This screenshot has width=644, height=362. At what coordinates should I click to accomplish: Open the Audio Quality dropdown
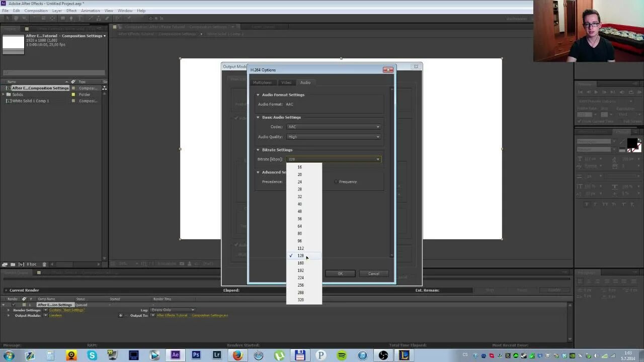tap(334, 137)
